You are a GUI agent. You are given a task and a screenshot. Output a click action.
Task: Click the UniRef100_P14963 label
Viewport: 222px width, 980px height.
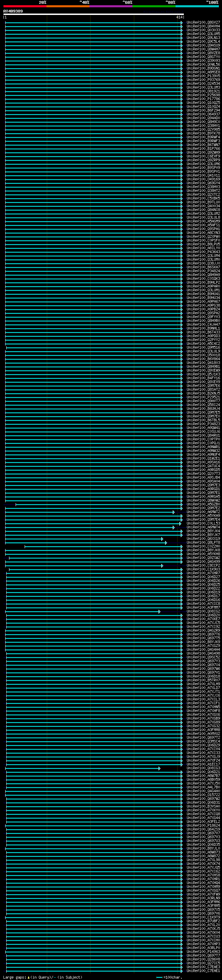[x=203, y=952]
